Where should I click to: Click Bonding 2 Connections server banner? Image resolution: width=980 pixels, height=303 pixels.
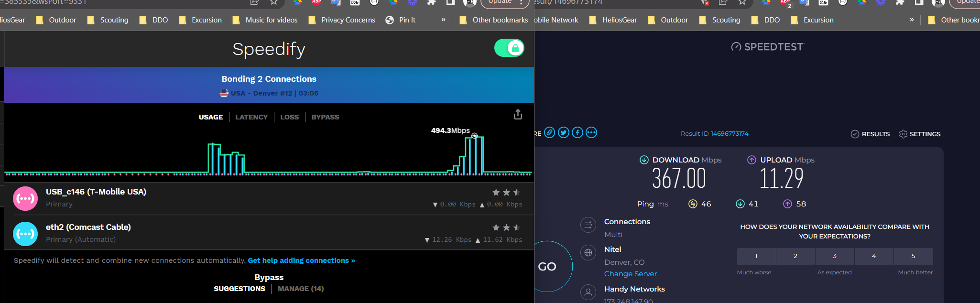click(269, 85)
